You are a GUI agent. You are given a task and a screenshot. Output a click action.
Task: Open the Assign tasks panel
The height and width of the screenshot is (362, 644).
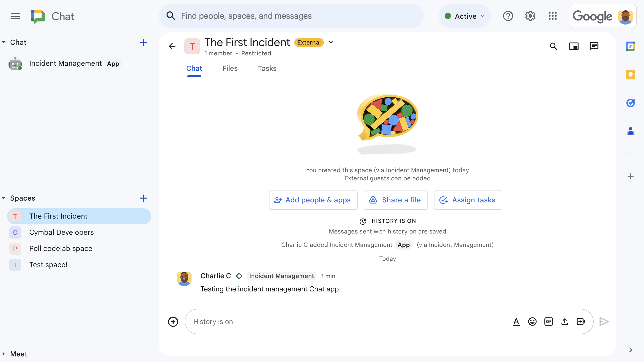point(468,200)
